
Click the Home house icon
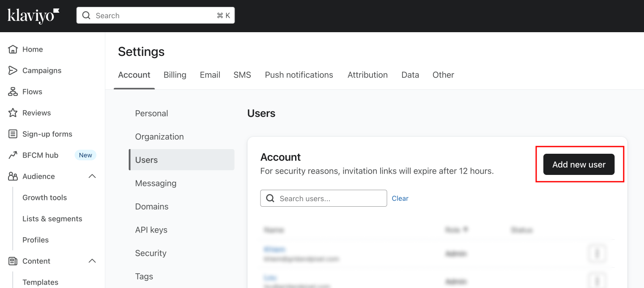pos(13,49)
